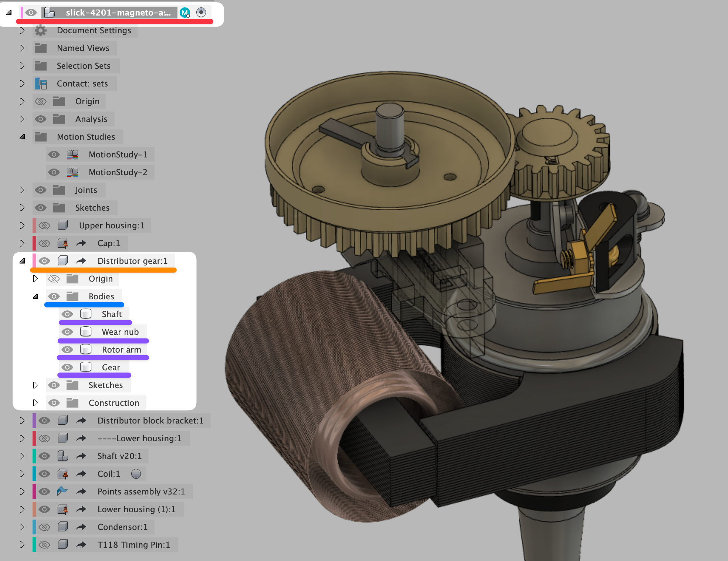Open the Document Settings gear icon
The height and width of the screenshot is (561, 728).
40,30
